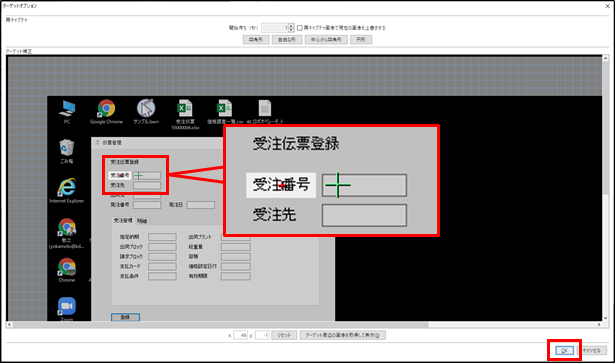Click the 出荷ブロック field in captured form
The width and height of the screenshot is (615, 363).
tap(162, 247)
